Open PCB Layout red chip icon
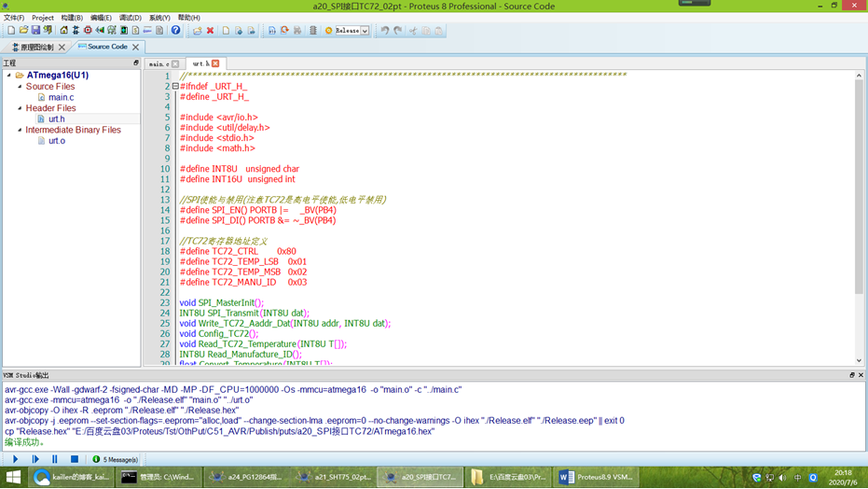This screenshot has height=489, width=868. [x=88, y=31]
